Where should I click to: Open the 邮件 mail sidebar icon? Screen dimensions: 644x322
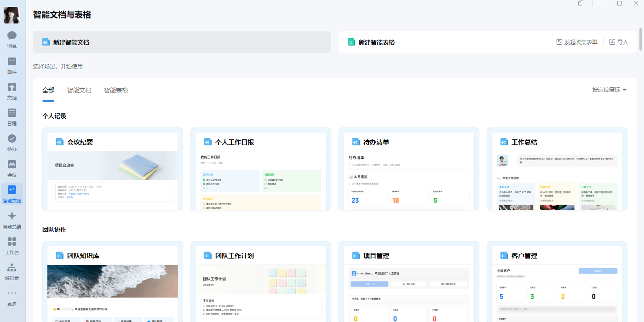12,66
